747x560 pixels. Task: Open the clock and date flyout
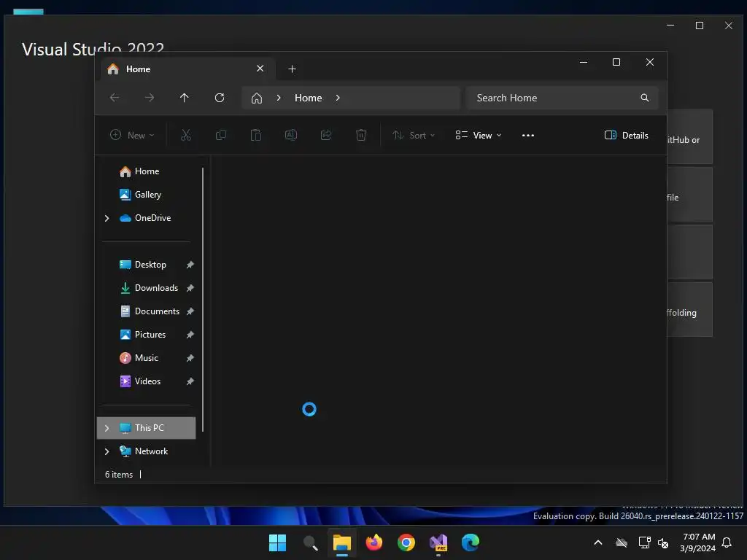pos(698,542)
